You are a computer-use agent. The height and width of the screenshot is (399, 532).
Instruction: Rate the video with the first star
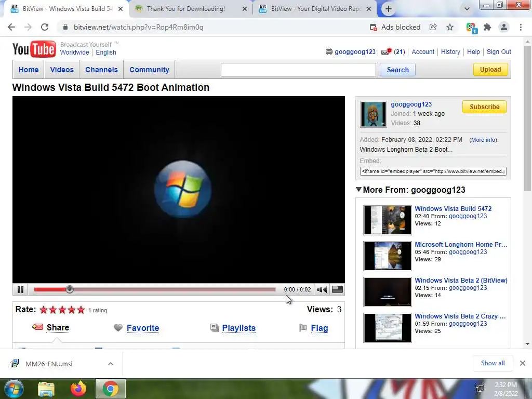44,310
